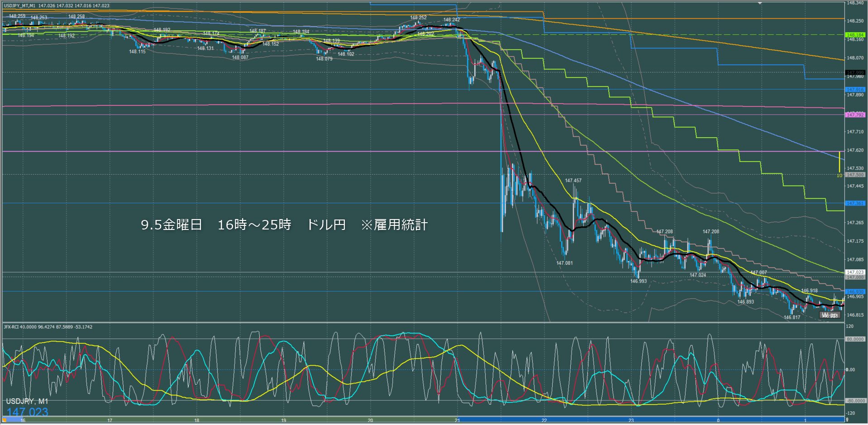Select the gray tooltip box near 146.815

click(x=830, y=315)
